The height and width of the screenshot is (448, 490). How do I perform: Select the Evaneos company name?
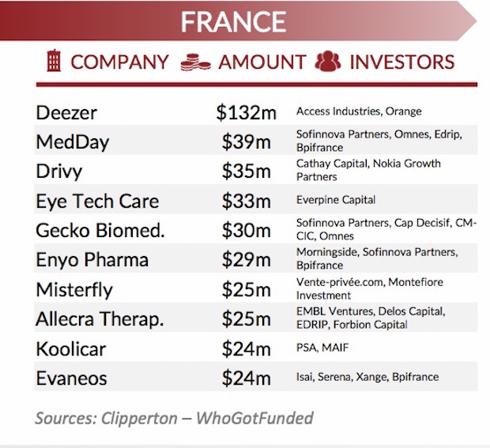(73, 378)
